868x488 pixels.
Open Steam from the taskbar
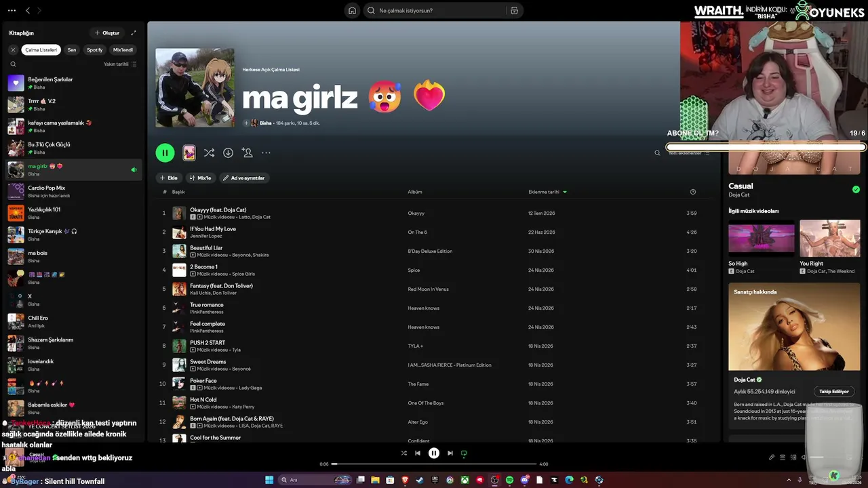(x=420, y=480)
